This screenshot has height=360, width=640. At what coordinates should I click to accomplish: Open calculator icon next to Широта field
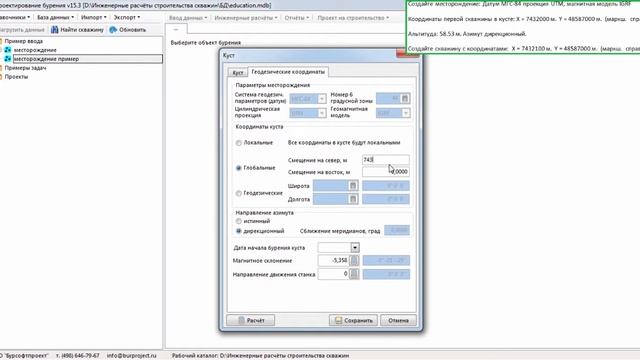coord(353,186)
